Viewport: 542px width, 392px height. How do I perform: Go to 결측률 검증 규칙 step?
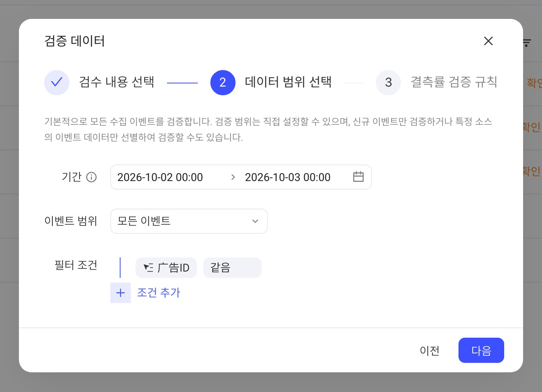pyautogui.click(x=454, y=82)
